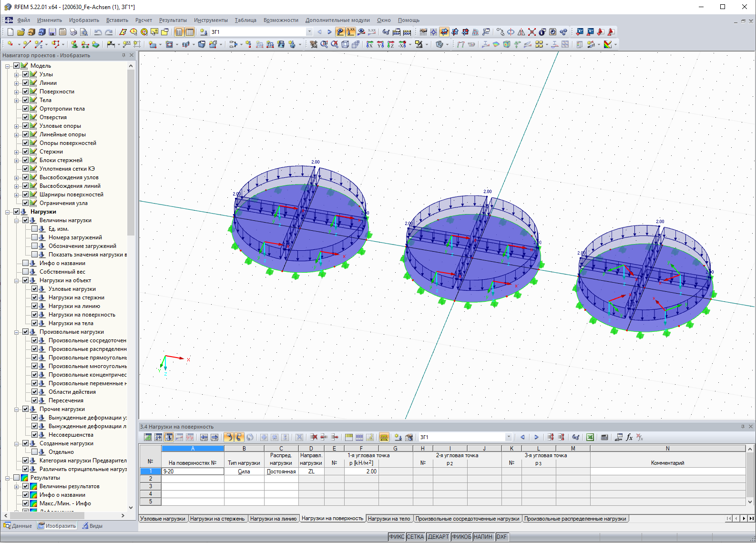756x543 pixels.
Task: Toggle the Модель checkbox
Action: 16,66
